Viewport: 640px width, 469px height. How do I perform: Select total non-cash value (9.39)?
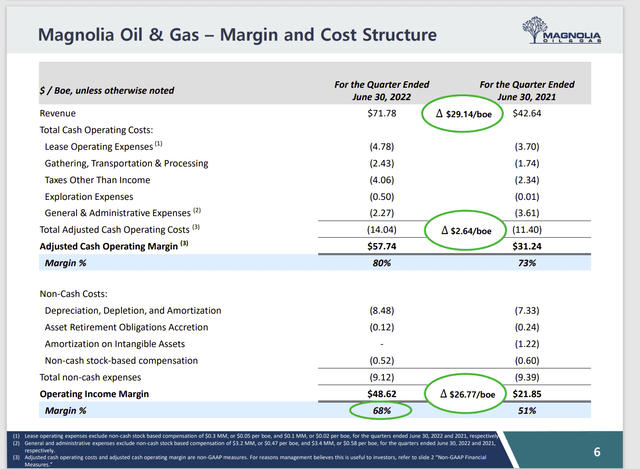(x=527, y=378)
